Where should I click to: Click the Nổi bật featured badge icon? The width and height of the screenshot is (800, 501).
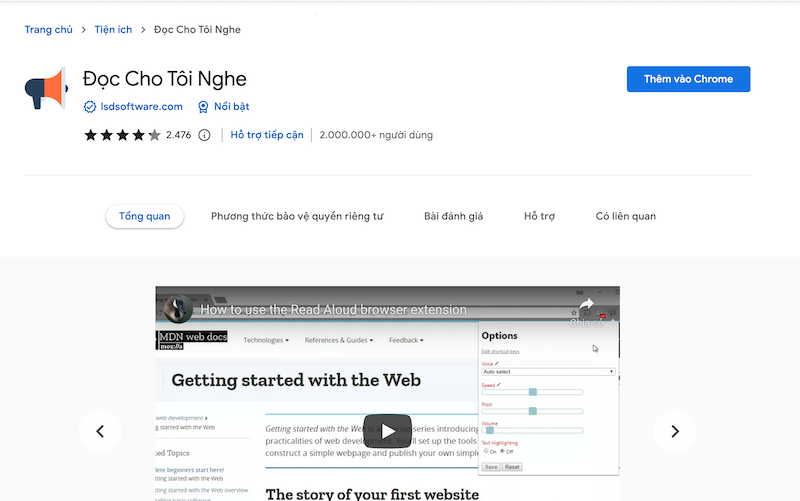[203, 107]
